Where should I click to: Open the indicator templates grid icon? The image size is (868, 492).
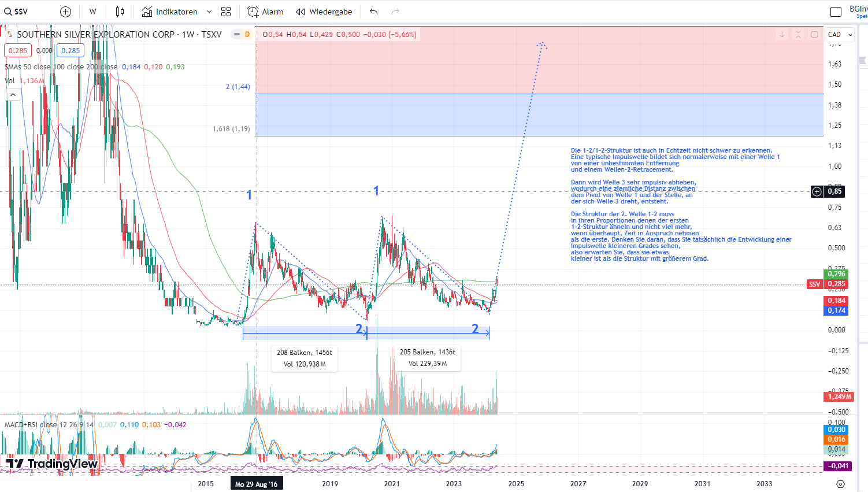(226, 12)
